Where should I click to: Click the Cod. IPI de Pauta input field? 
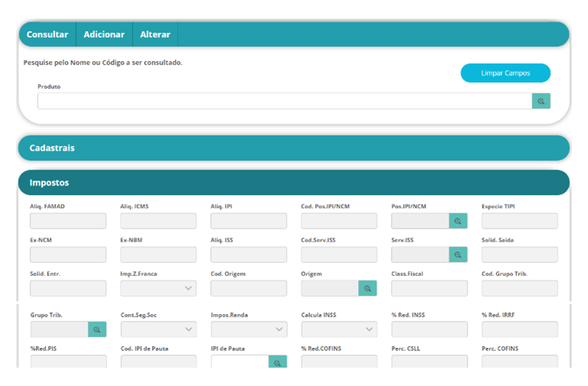[x=159, y=362]
